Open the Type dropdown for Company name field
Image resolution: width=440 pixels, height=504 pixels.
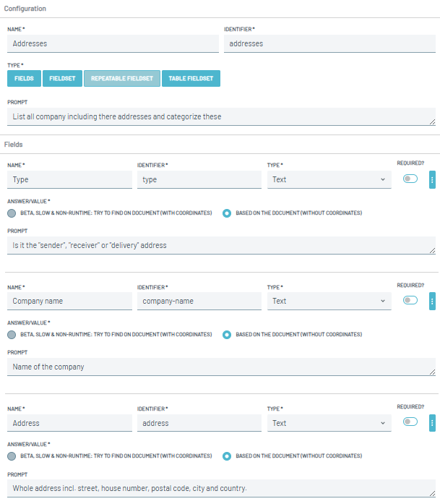tap(329, 301)
